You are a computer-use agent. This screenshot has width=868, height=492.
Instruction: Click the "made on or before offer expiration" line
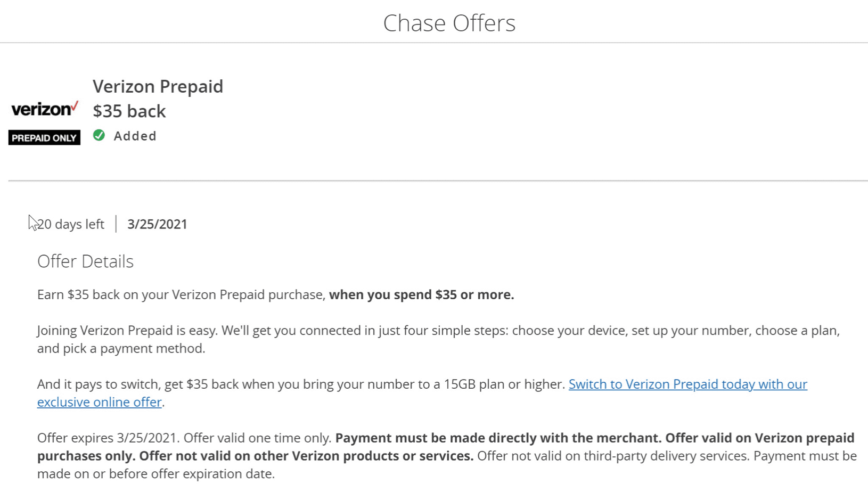tap(156, 474)
